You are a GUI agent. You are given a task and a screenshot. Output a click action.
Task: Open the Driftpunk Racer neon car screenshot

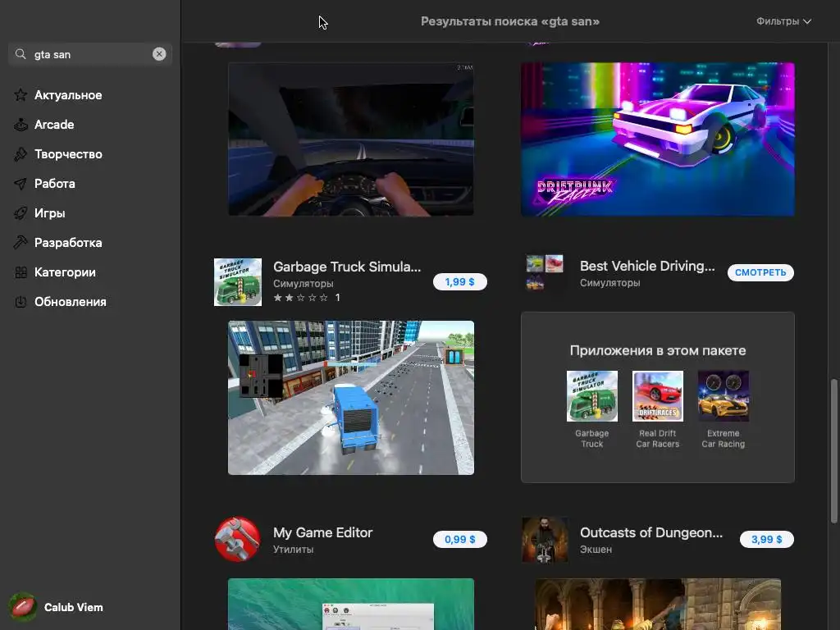click(657, 139)
